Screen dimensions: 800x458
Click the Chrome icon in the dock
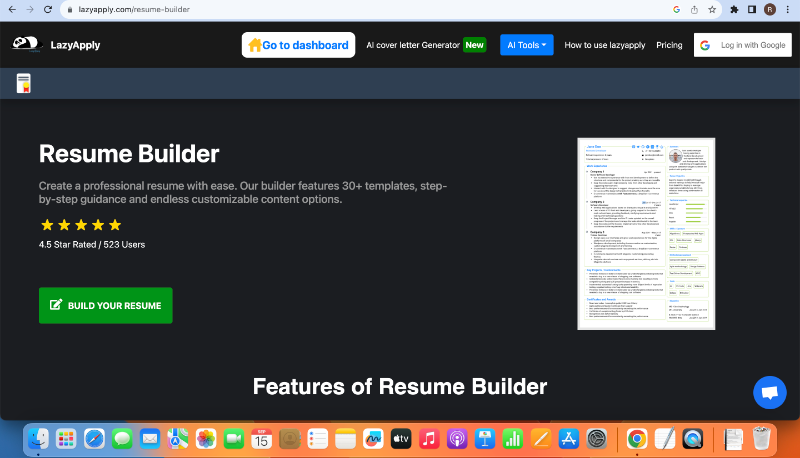click(637, 439)
